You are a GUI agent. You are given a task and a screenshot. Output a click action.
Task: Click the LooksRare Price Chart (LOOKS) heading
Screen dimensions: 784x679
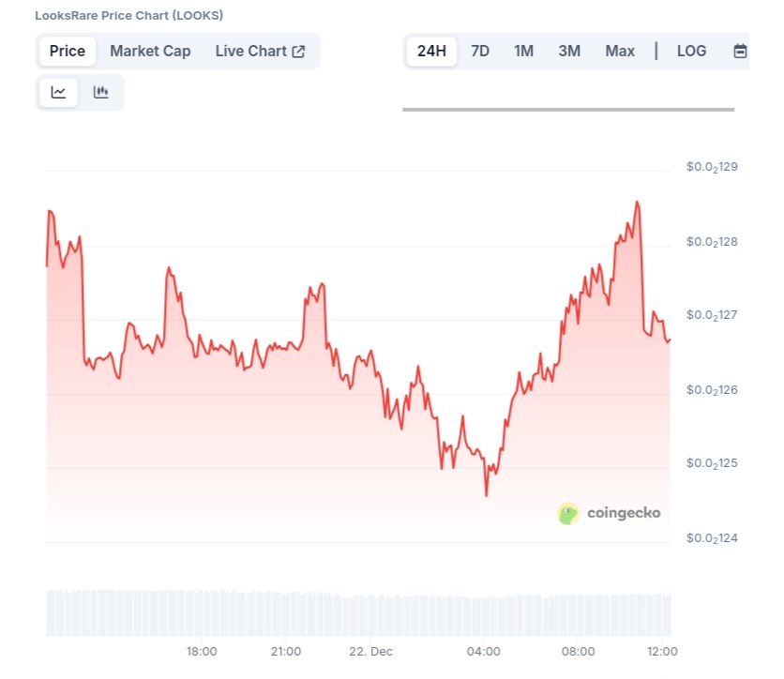[129, 16]
